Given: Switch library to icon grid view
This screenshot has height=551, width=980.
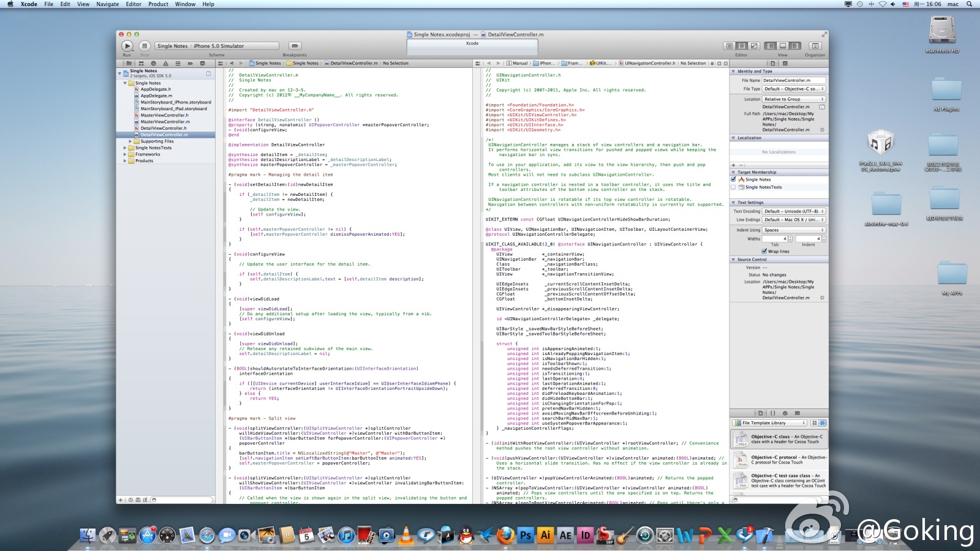Looking at the screenshot, I should [815, 422].
